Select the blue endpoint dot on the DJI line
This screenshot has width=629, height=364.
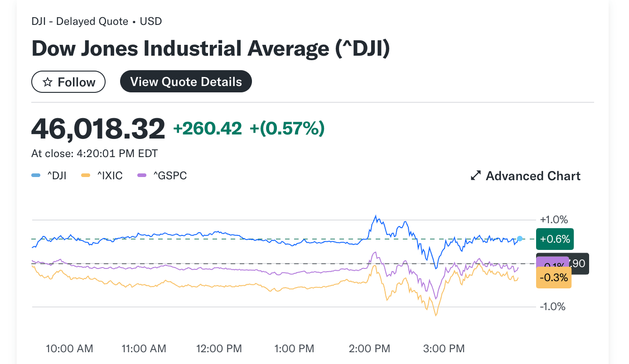(x=520, y=239)
